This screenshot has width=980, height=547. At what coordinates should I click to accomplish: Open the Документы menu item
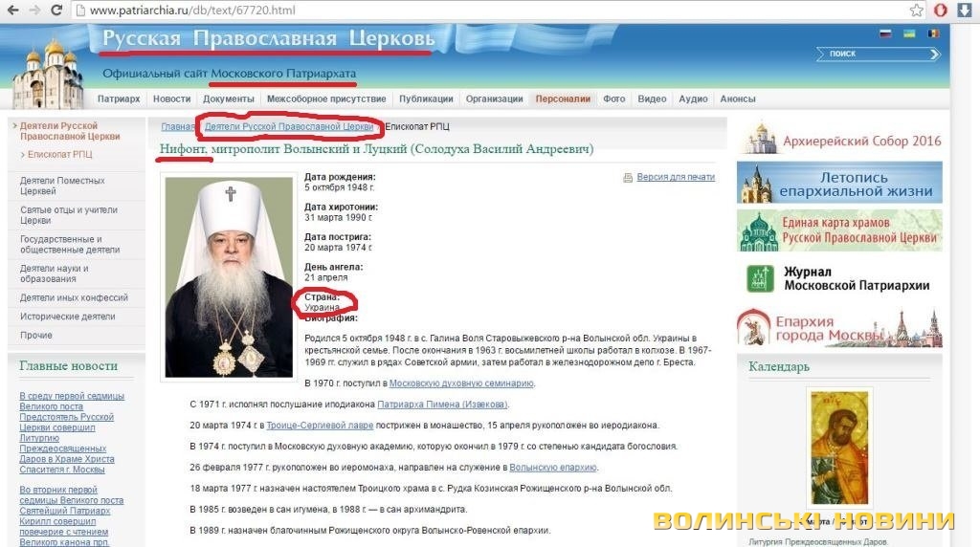[x=228, y=98]
